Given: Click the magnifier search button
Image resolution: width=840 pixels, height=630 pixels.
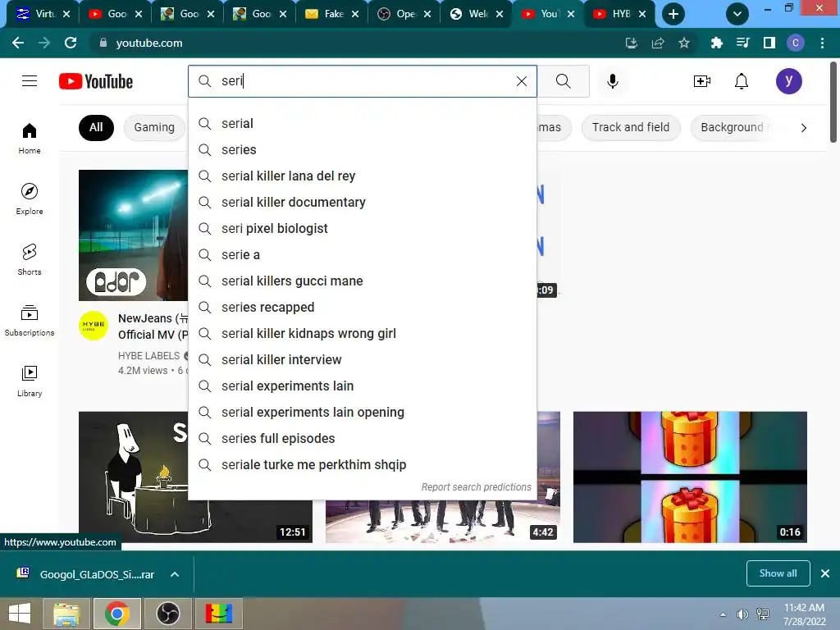Looking at the screenshot, I should pyautogui.click(x=563, y=81).
